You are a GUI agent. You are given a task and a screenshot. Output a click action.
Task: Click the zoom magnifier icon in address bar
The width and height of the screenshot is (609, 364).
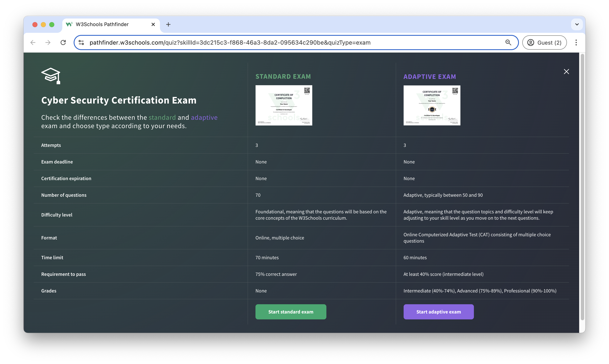508,43
